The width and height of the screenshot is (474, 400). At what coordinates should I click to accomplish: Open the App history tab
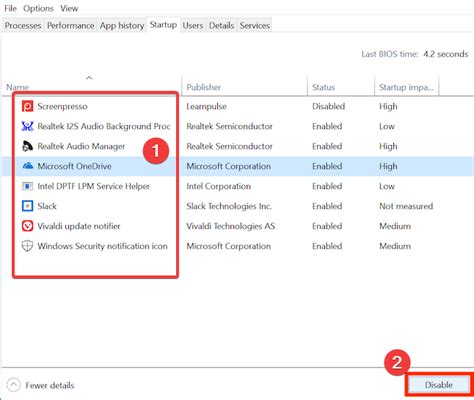pyautogui.click(x=122, y=25)
